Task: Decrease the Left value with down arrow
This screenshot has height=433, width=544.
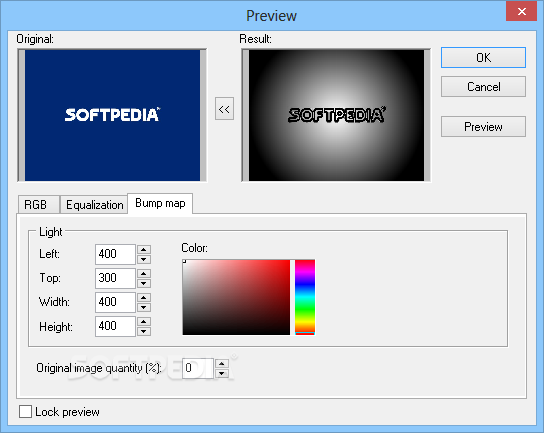Action: pyautogui.click(x=144, y=259)
